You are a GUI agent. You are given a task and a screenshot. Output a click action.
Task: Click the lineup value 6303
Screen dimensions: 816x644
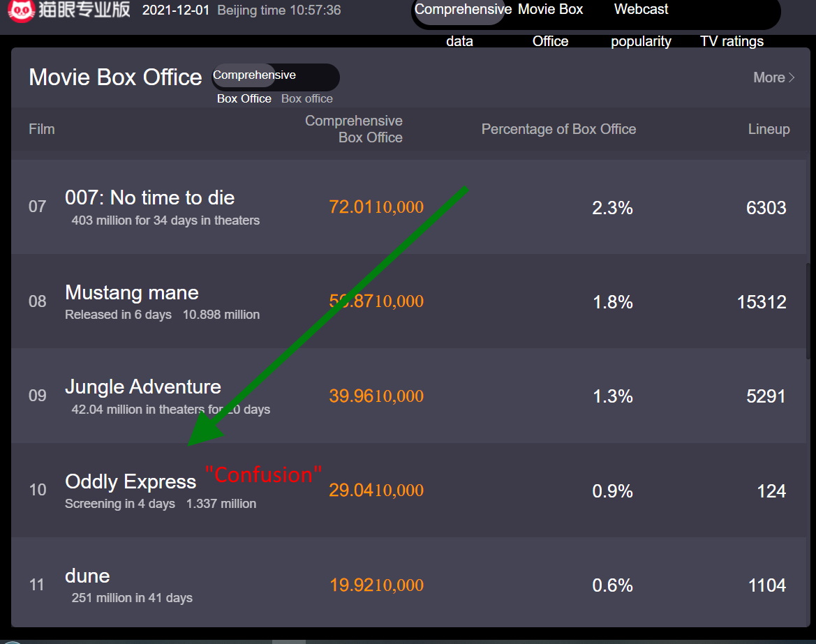click(766, 208)
